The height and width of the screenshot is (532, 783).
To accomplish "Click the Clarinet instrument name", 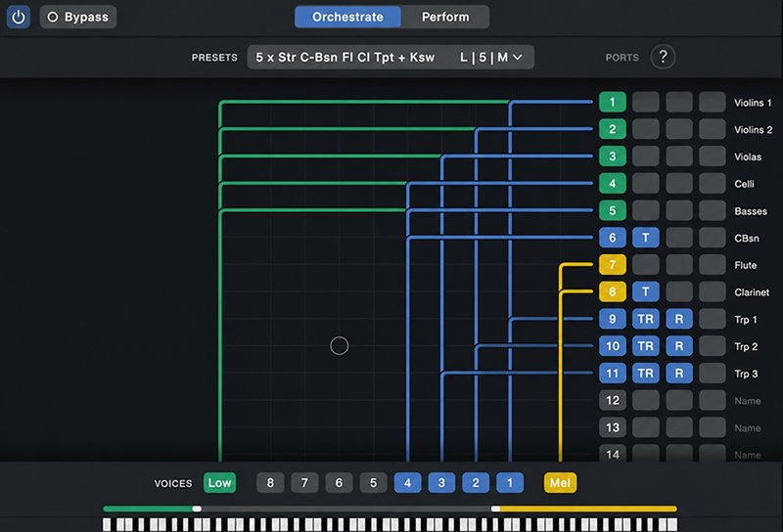I will pyautogui.click(x=752, y=292).
